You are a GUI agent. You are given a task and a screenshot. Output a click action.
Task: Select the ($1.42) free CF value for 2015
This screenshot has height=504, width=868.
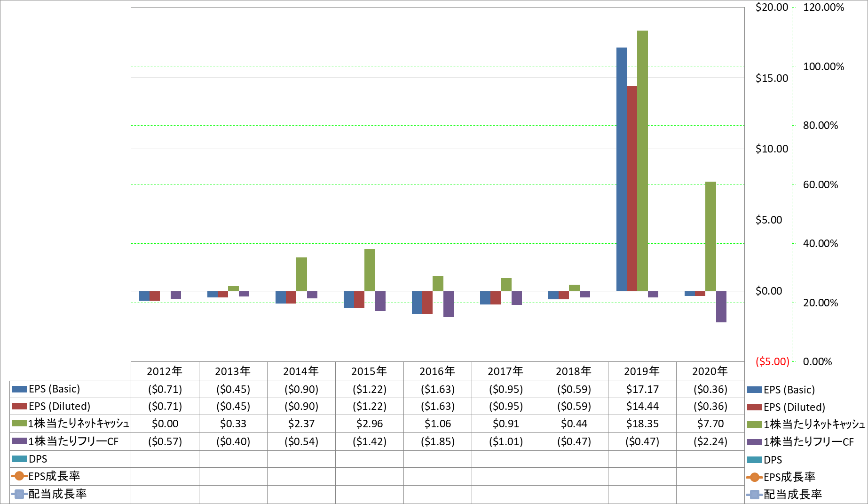pyautogui.click(x=370, y=441)
